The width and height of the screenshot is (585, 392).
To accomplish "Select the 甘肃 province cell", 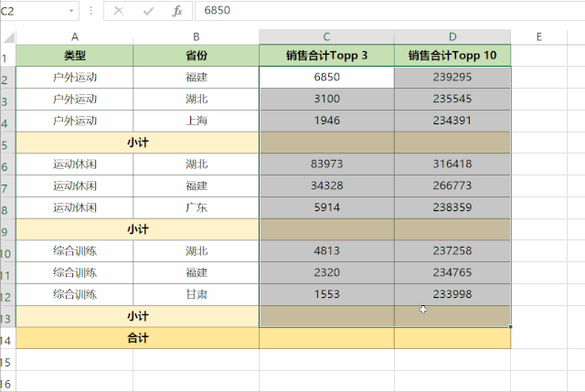I will (197, 294).
